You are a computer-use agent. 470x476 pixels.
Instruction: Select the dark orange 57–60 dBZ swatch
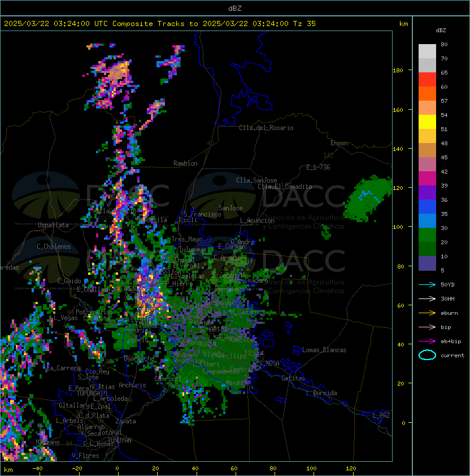(x=427, y=93)
